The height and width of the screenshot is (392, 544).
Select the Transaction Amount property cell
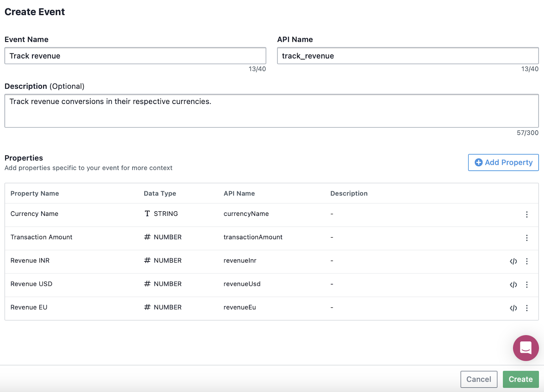tap(41, 237)
